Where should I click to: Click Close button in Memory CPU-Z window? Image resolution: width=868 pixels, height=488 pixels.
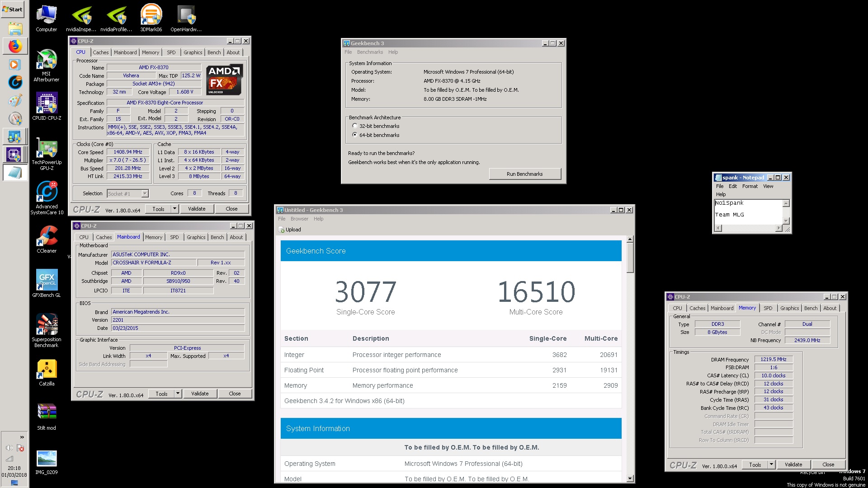(828, 465)
